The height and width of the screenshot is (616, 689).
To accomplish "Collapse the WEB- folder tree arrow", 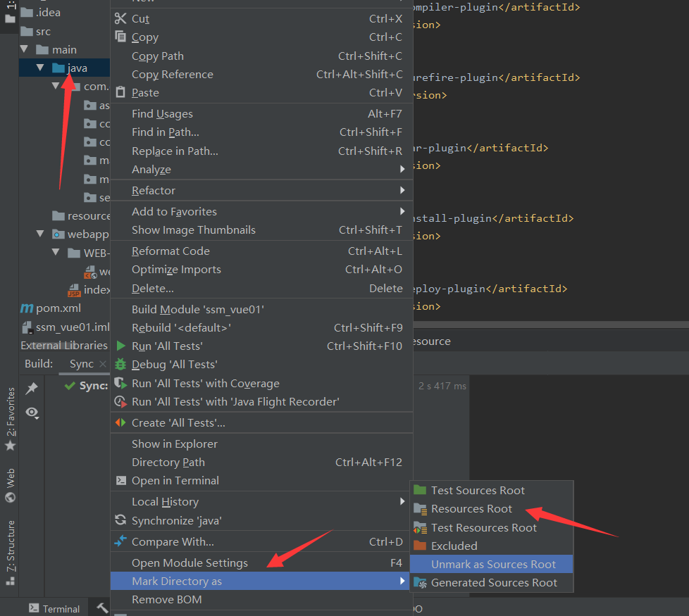I will pyautogui.click(x=56, y=252).
